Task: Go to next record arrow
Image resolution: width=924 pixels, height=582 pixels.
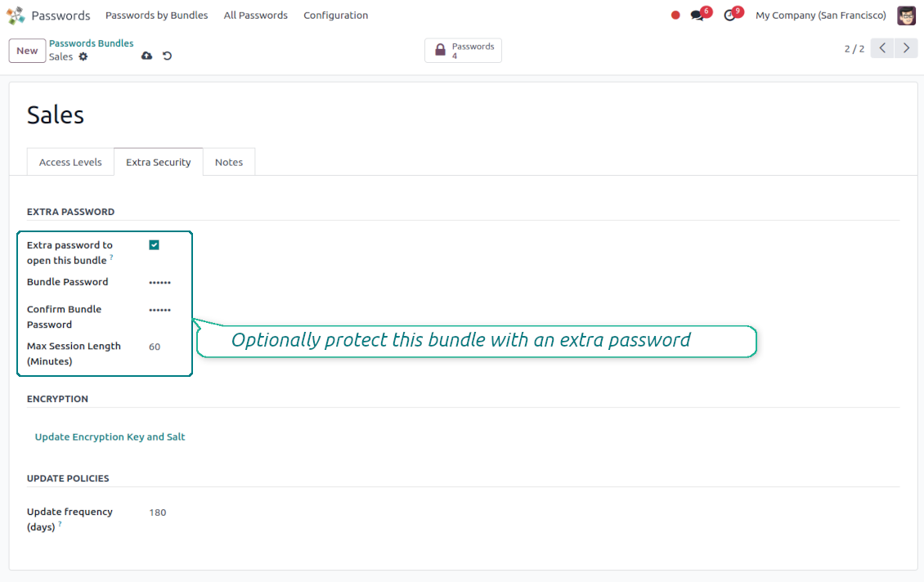Action: coord(906,48)
